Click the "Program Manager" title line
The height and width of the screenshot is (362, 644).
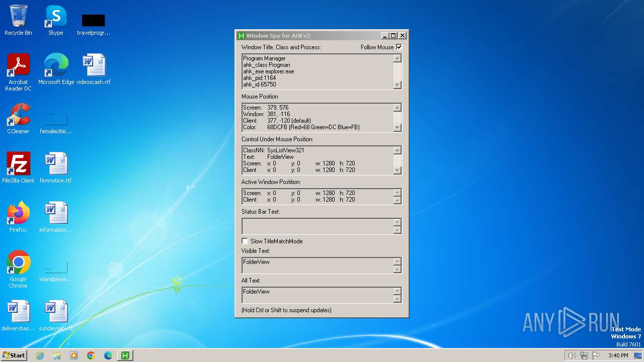[x=264, y=58]
